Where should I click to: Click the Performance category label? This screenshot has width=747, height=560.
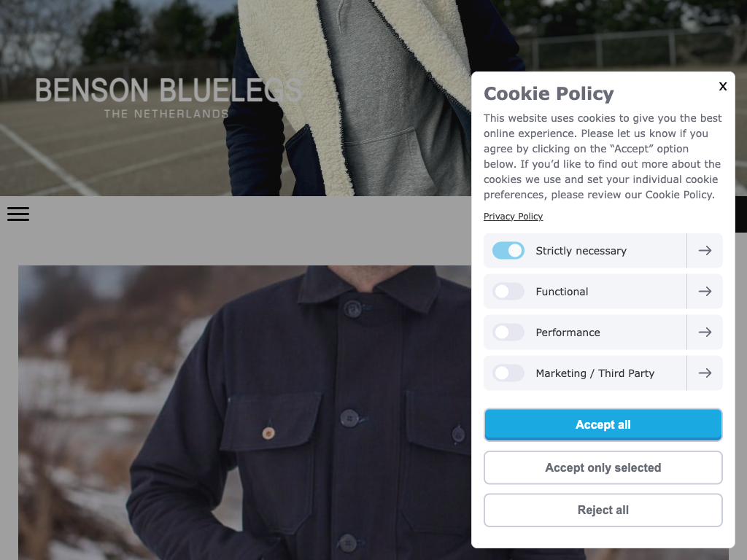(568, 332)
